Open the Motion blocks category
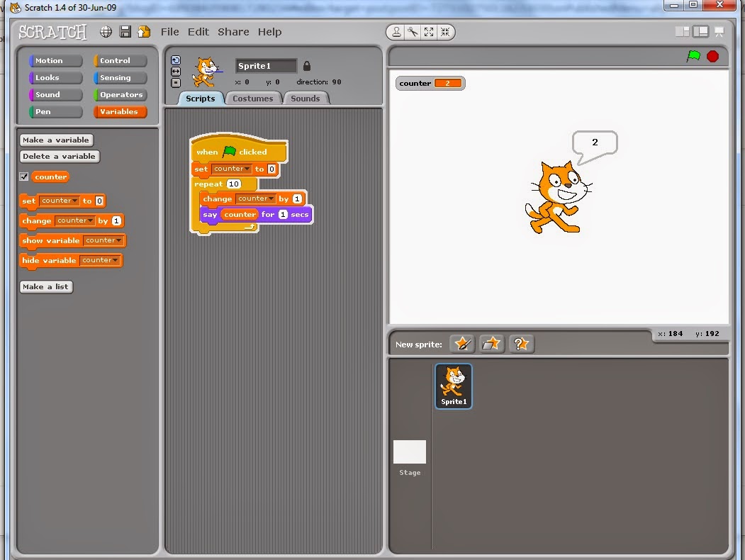The width and height of the screenshot is (745, 560). (x=55, y=61)
